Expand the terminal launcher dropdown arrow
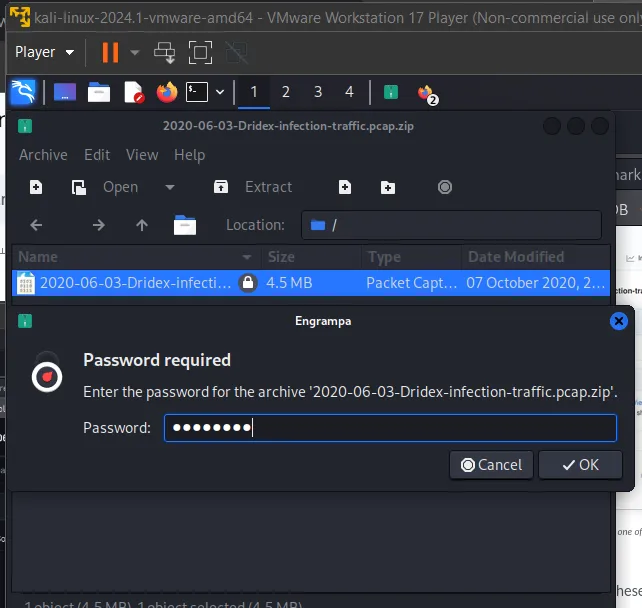 [x=220, y=92]
